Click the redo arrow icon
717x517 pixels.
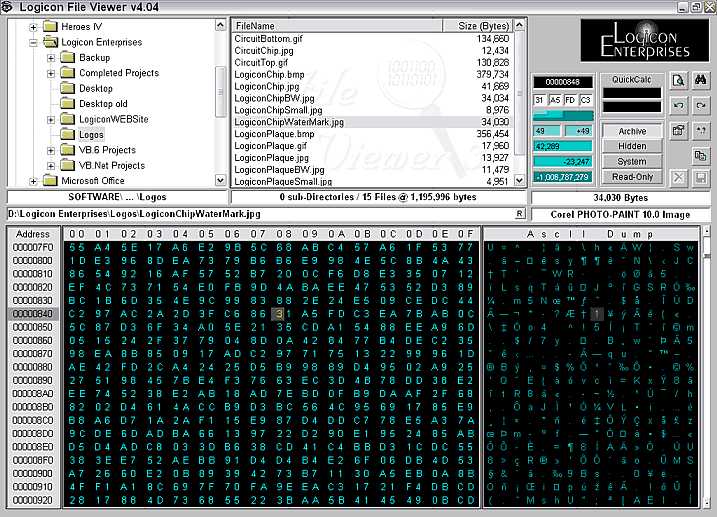[x=700, y=105]
